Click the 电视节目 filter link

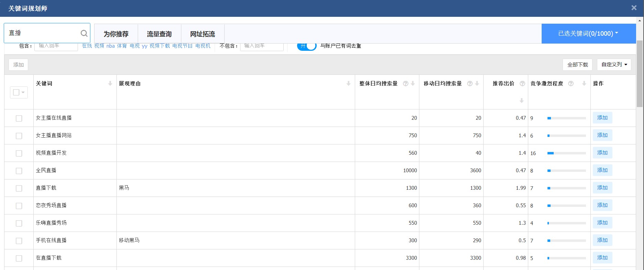[x=182, y=46]
